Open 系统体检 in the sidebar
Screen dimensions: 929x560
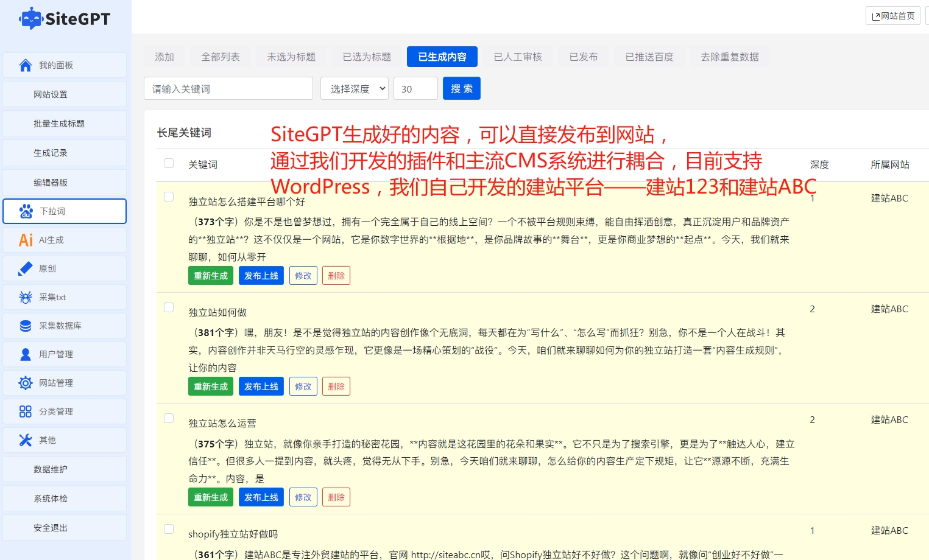pos(65,499)
